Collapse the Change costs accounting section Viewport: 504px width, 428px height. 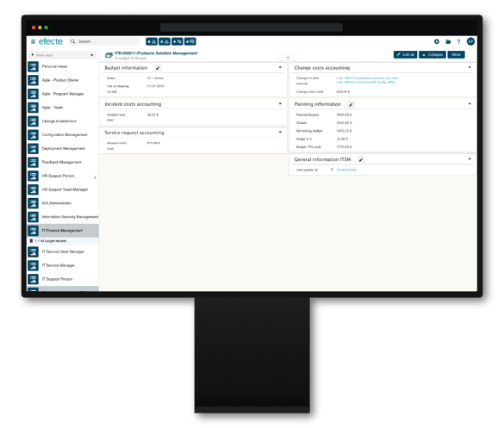(x=470, y=67)
